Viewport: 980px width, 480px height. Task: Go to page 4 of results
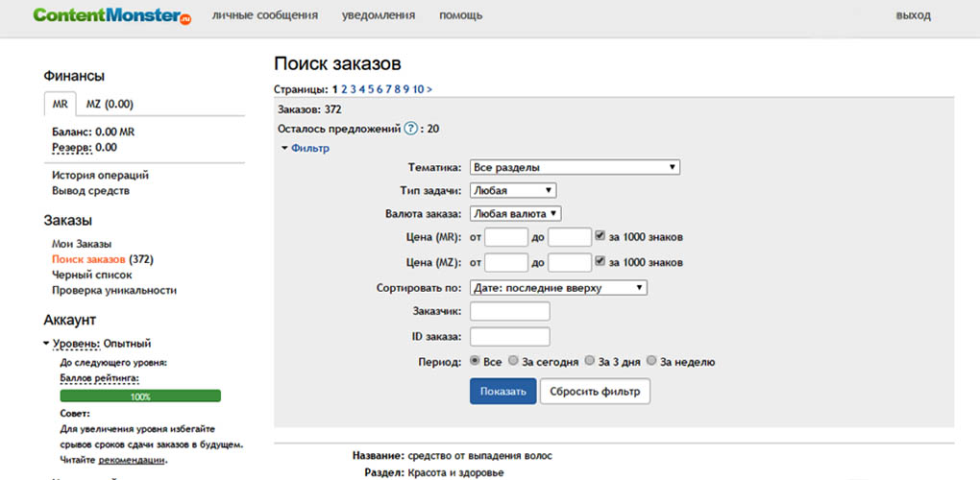click(x=361, y=89)
